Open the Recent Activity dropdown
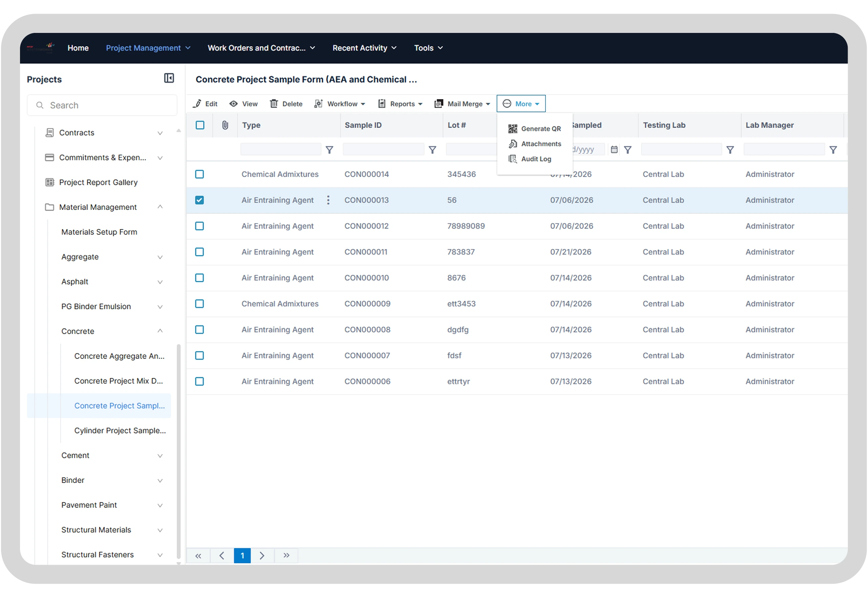The height and width of the screenshot is (598, 868). [x=364, y=48]
